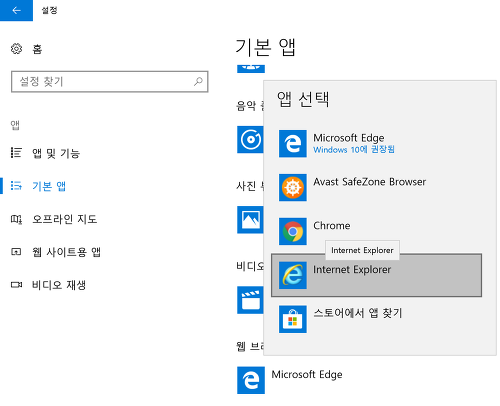
Task: Select the 기본 앱 menu item
Action: tap(49, 186)
